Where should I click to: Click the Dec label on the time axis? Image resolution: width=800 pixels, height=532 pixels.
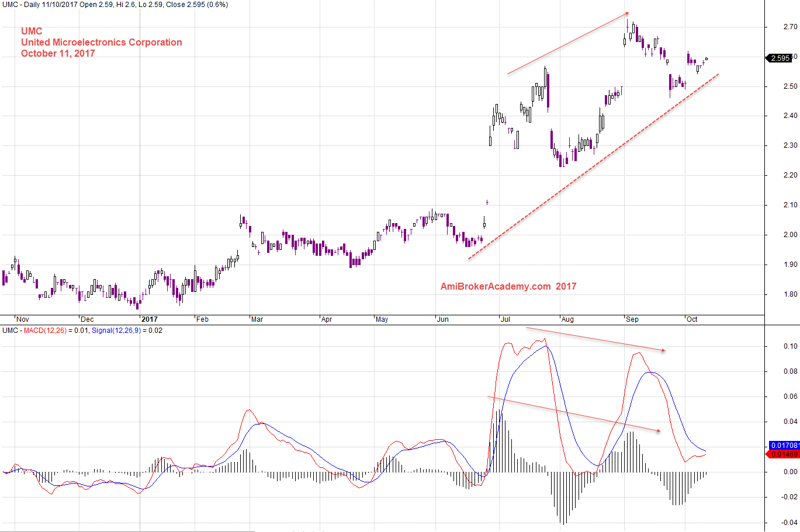87,319
